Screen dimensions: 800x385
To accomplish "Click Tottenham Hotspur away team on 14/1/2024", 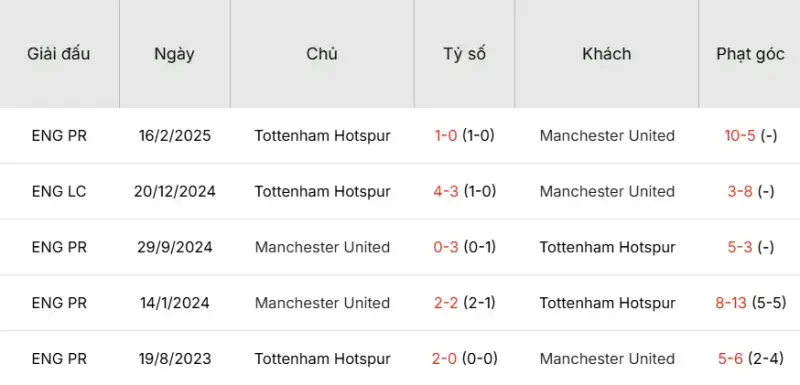I will tap(607, 303).
